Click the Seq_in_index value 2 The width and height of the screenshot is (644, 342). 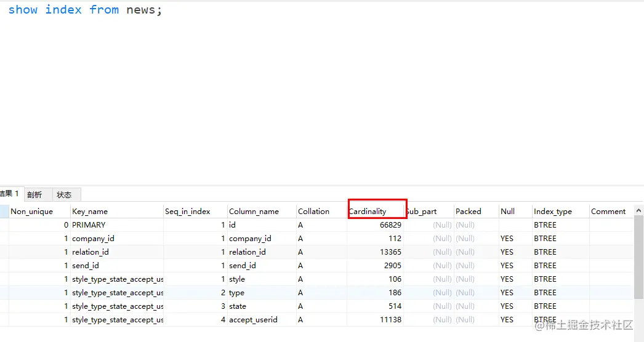[195, 293]
